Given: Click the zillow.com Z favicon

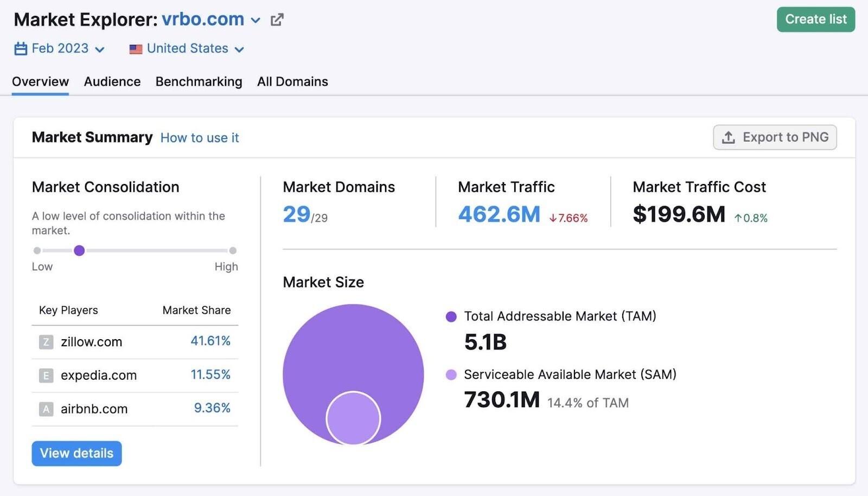Looking at the screenshot, I should [46, 342].
